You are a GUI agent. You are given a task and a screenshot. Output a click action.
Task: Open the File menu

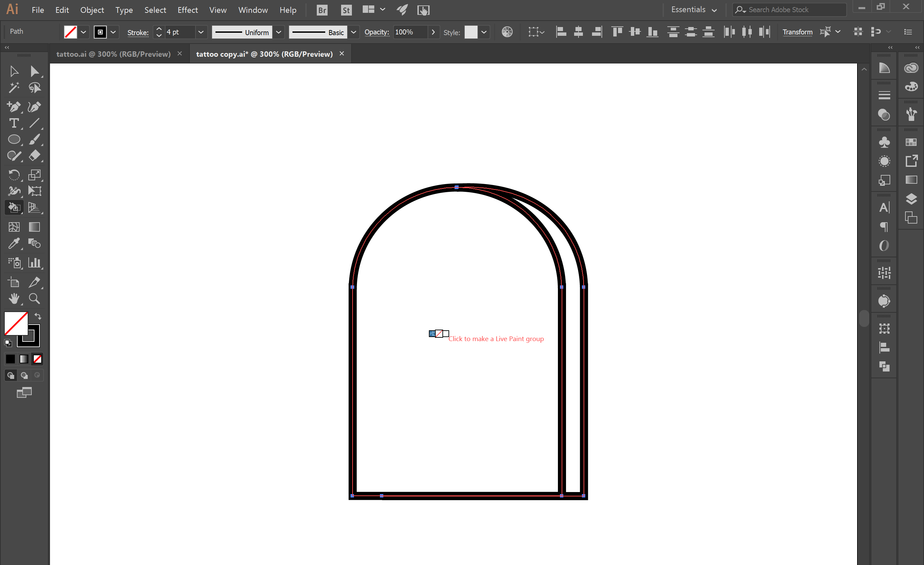coord(38,10)
